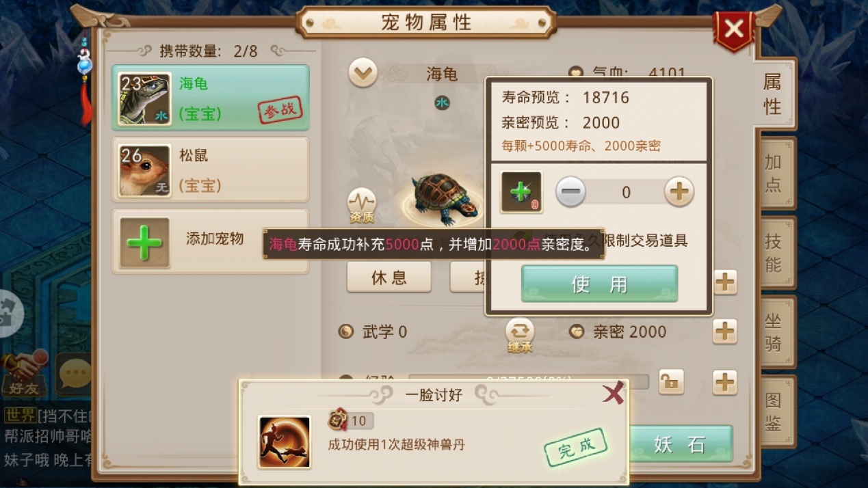Image resolution: width=868 pixels, height=488 pixels.
Task: Open the chat bubble icon
Action: click(74, 374)
